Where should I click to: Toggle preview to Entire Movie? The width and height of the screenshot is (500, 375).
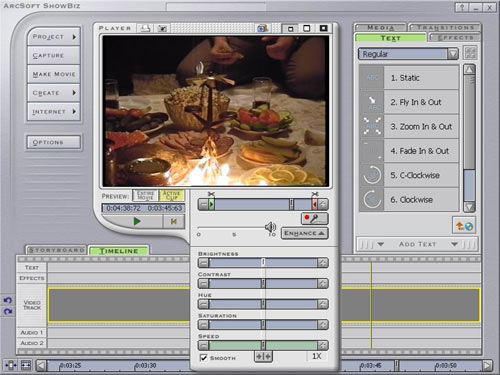tap(145, 195)
